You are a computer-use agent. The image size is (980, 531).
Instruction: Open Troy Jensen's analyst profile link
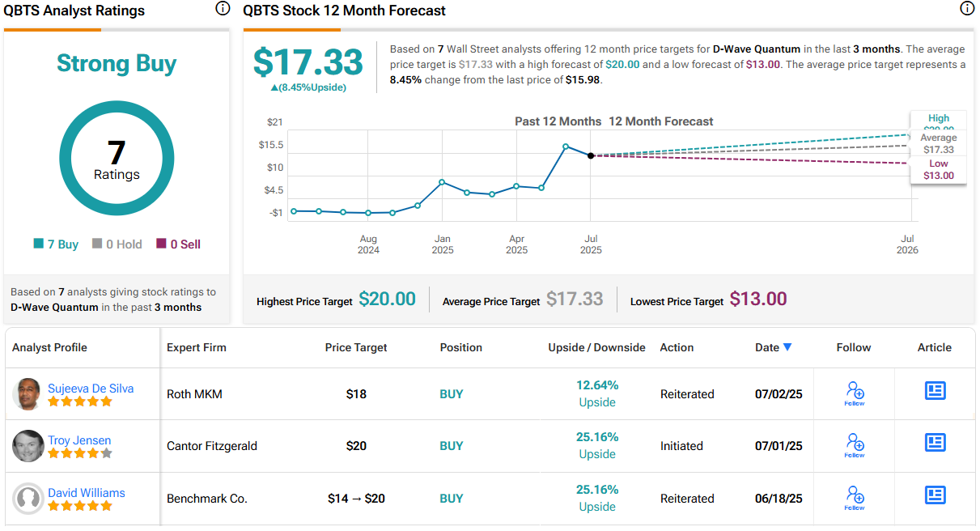point(79,440)
